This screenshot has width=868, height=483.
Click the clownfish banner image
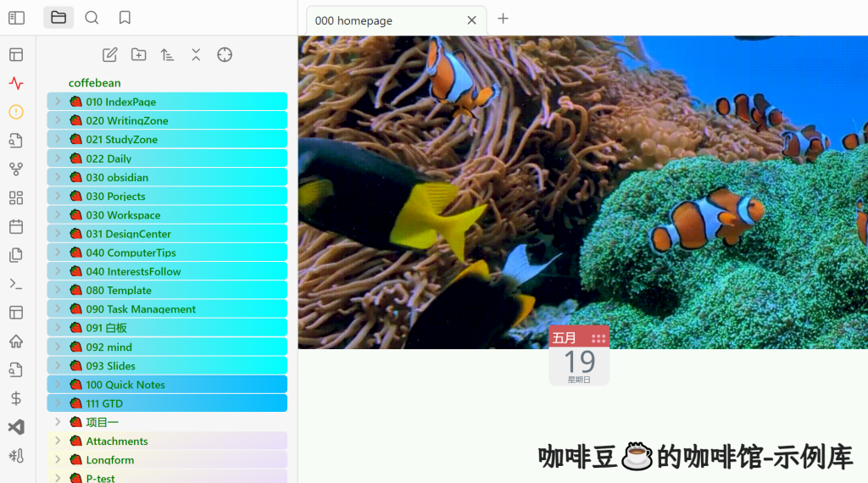tap(583, 192)
